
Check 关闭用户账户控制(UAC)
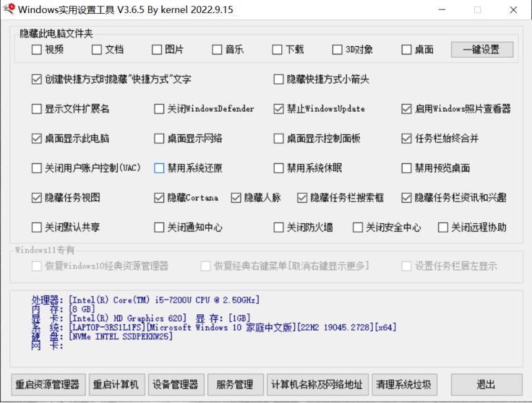[x=37, y=168]
